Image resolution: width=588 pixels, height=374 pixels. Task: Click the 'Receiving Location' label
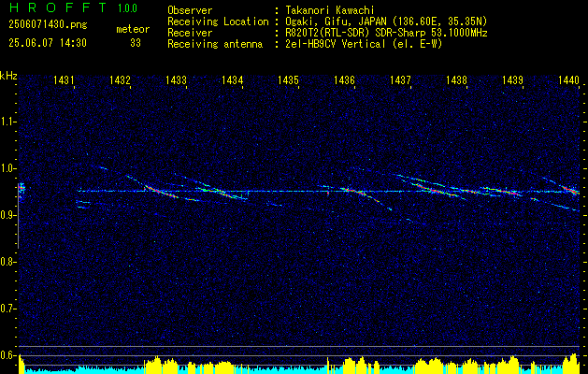point(218,22)
